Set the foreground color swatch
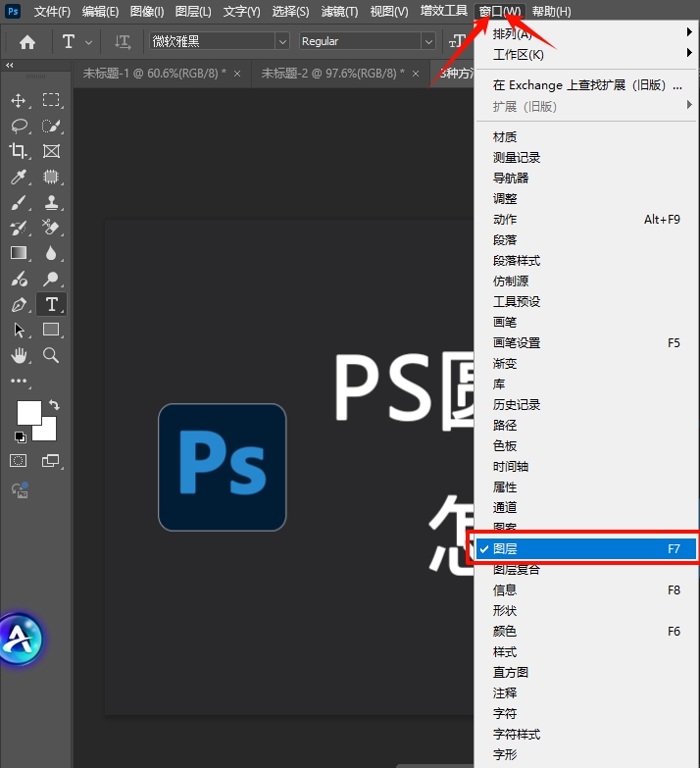This screenshot has height=768, width=700. (x=28, y=412)
